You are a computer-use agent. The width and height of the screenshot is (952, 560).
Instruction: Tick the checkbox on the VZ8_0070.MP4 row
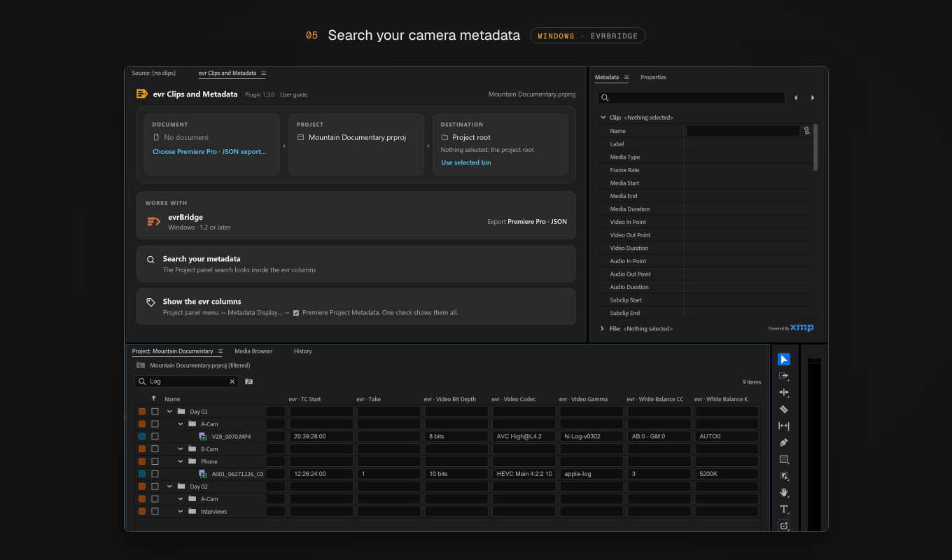[x=155, y=436]
